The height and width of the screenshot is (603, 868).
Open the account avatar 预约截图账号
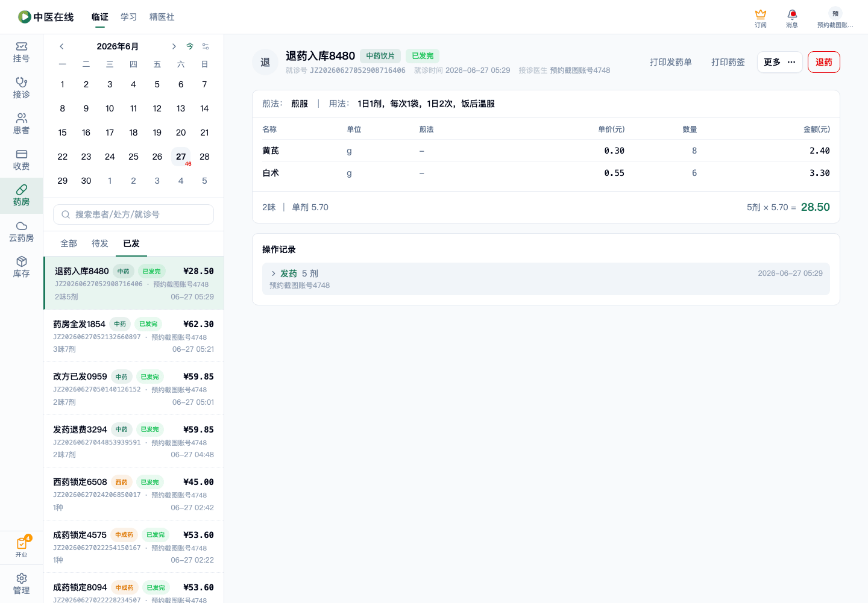835,18
